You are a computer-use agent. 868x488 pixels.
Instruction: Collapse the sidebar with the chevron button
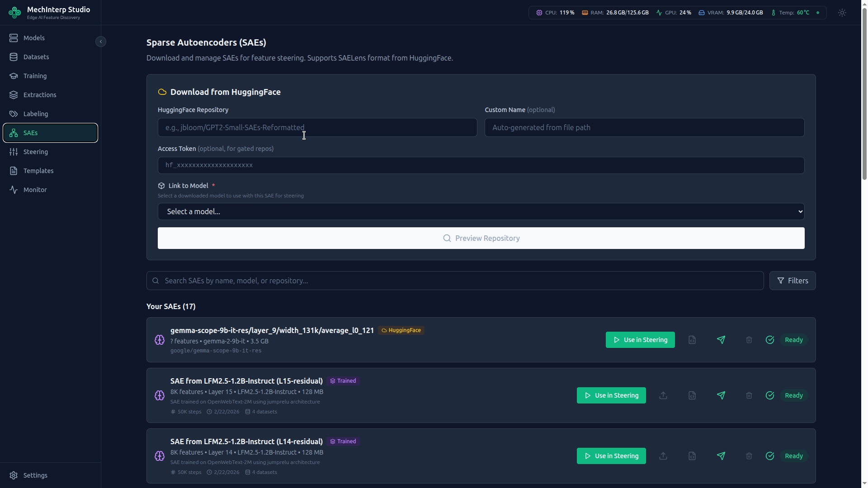click(101, 42)
